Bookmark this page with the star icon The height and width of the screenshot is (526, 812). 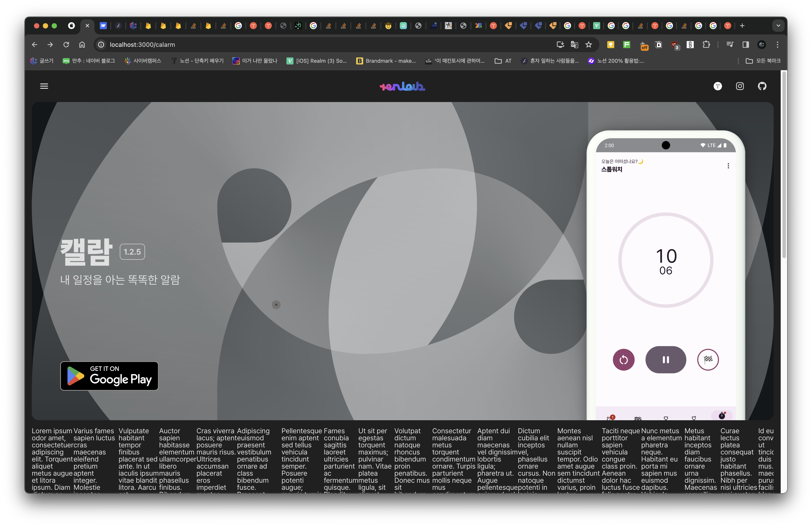tap(589, 45)
